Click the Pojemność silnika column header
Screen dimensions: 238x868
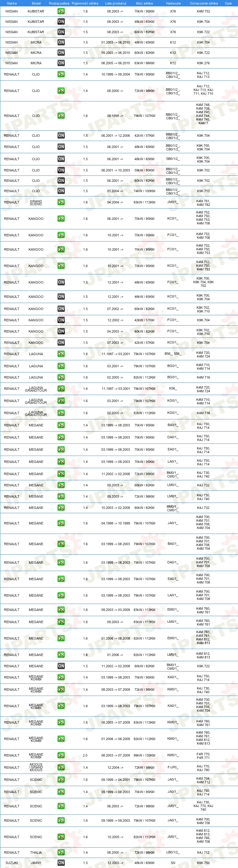tap(85, 3)
